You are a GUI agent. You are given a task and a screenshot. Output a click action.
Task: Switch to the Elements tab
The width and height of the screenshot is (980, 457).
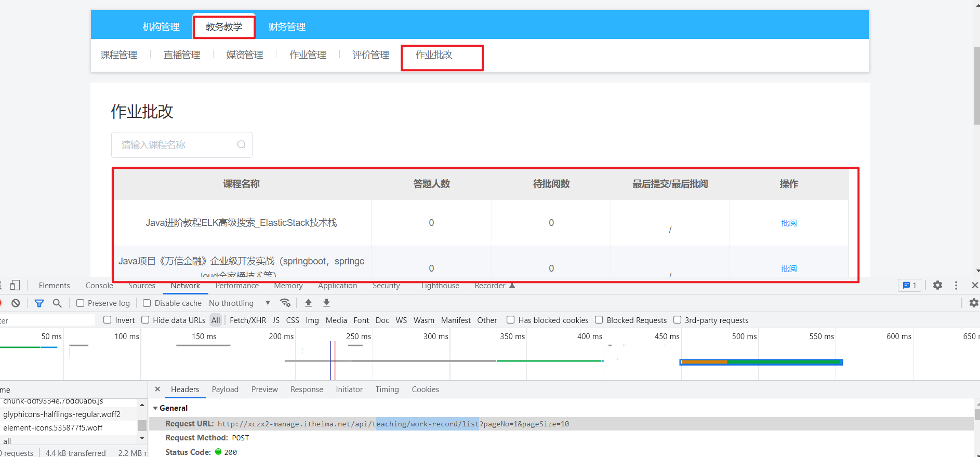point(54,286)
